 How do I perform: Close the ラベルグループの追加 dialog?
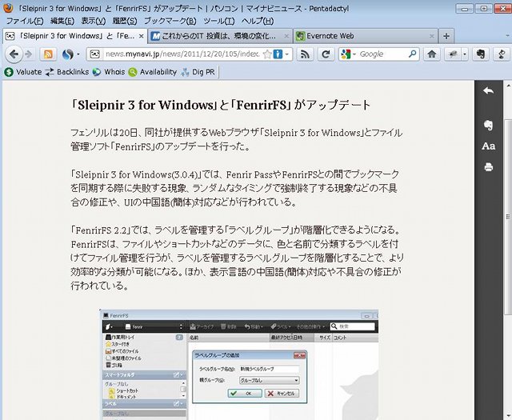(x=299, y=355)
